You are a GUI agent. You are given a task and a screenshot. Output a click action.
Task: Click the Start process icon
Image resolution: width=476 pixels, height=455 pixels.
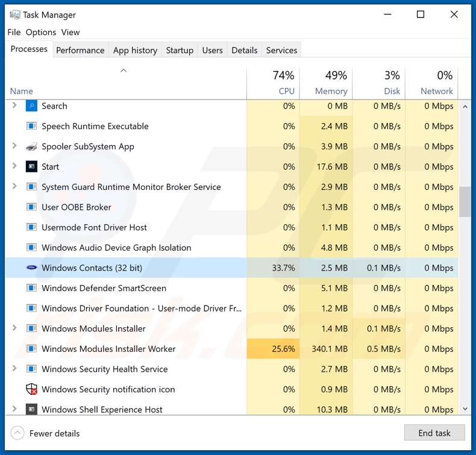coord(31,167)
